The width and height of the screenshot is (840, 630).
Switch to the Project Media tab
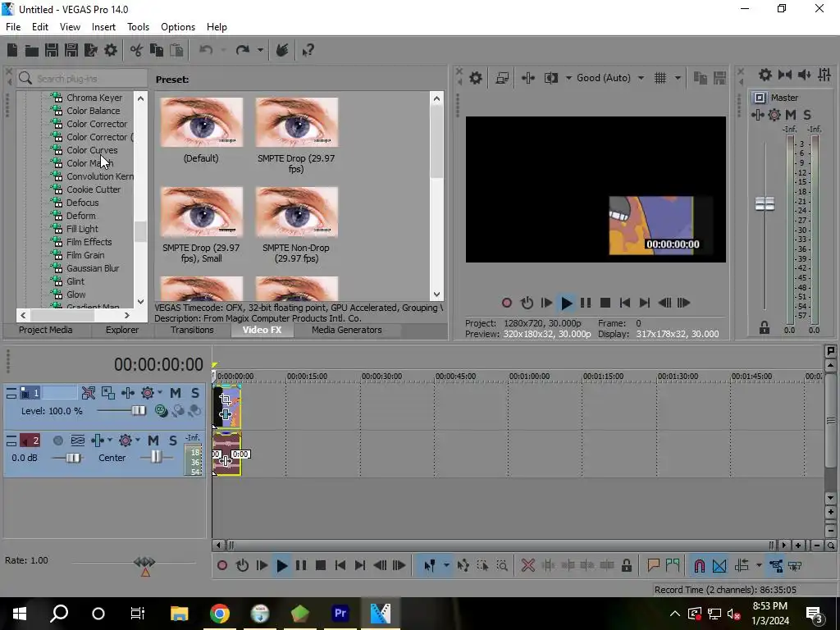click(46, 330)
